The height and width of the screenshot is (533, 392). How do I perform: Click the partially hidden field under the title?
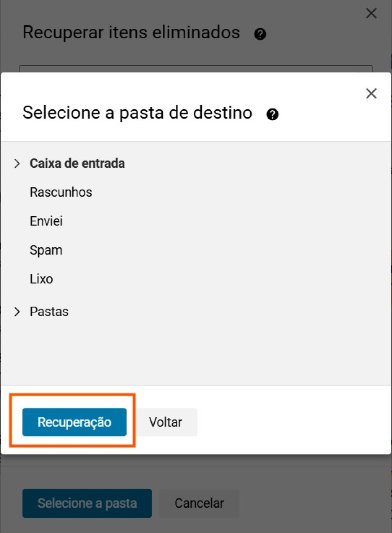tap(196, 69)
